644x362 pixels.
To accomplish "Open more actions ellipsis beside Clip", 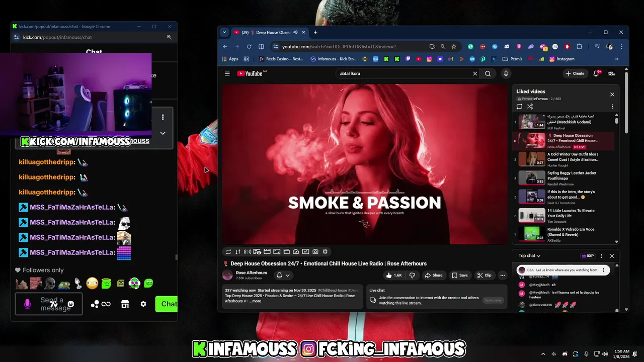I will coord(502,275).
